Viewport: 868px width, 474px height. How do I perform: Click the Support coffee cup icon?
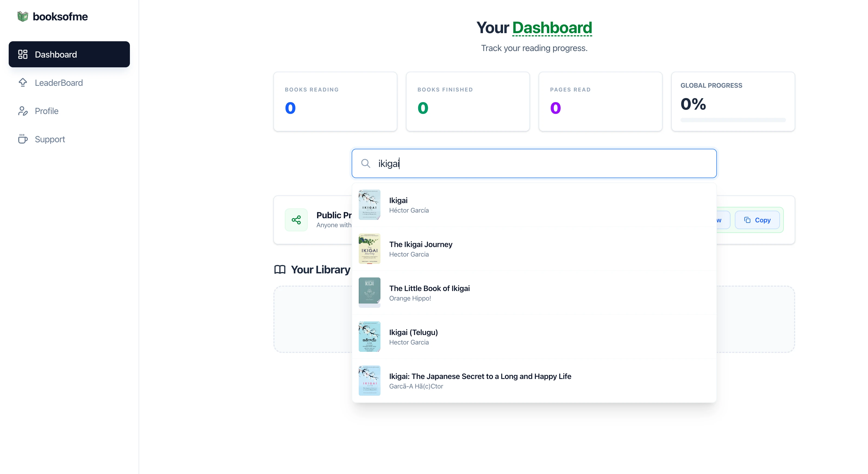[23, 139]
